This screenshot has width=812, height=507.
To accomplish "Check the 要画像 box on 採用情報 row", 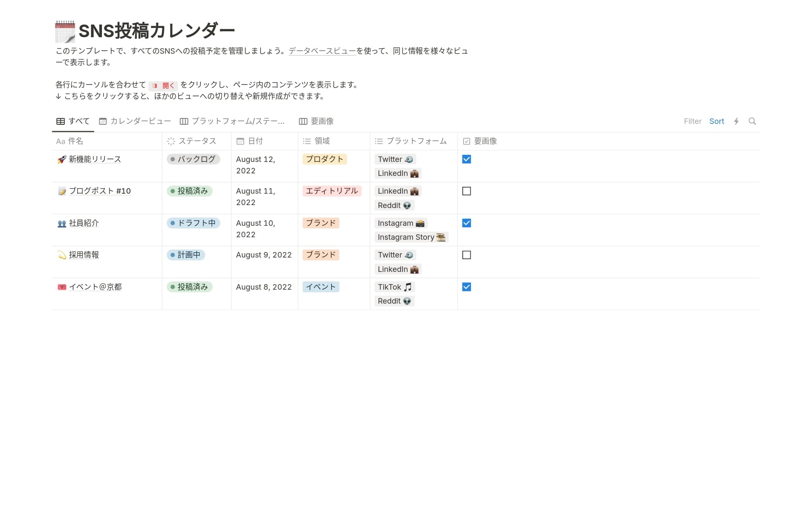I will (466, 255).
